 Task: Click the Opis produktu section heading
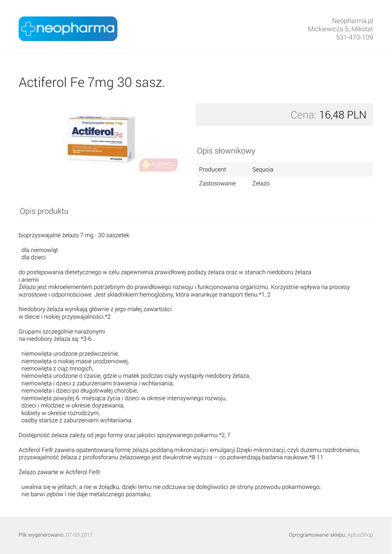pyautogui.click(x=44, y=211)
